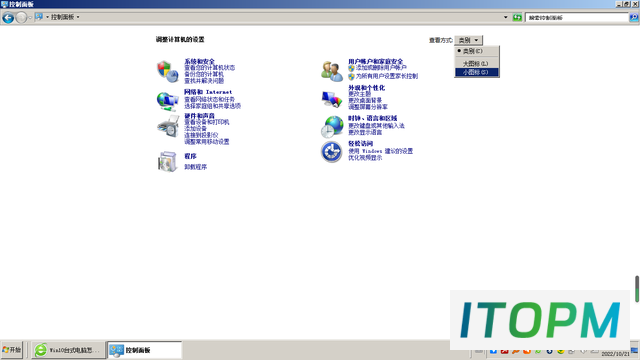The image size is (640, 360).
Task: Click the UAC shield beside 添加或删除用户帐户
Action: (351, 68)
